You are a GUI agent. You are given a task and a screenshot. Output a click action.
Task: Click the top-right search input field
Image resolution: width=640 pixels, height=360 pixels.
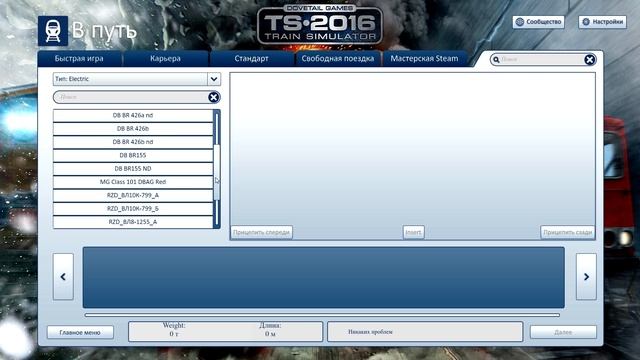click(542, 60)
